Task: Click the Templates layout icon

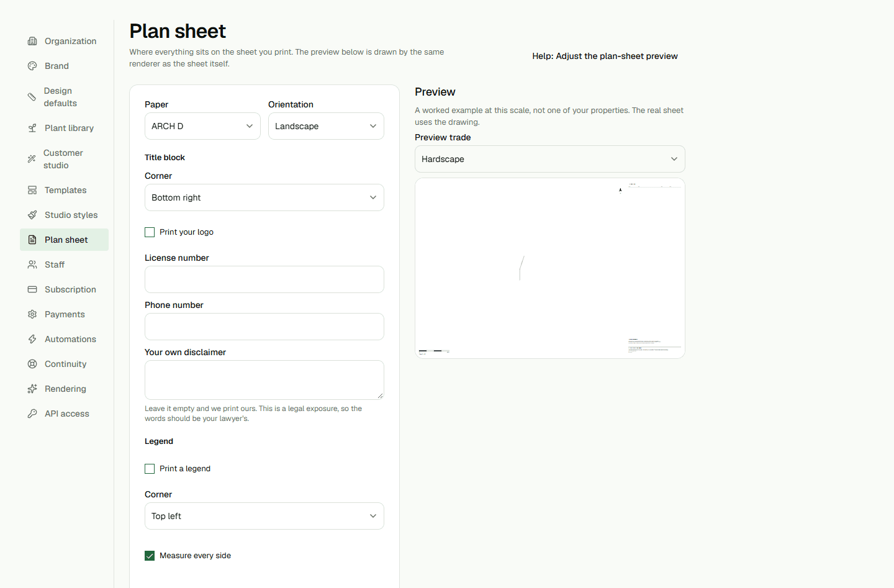Action: [32, 190]
